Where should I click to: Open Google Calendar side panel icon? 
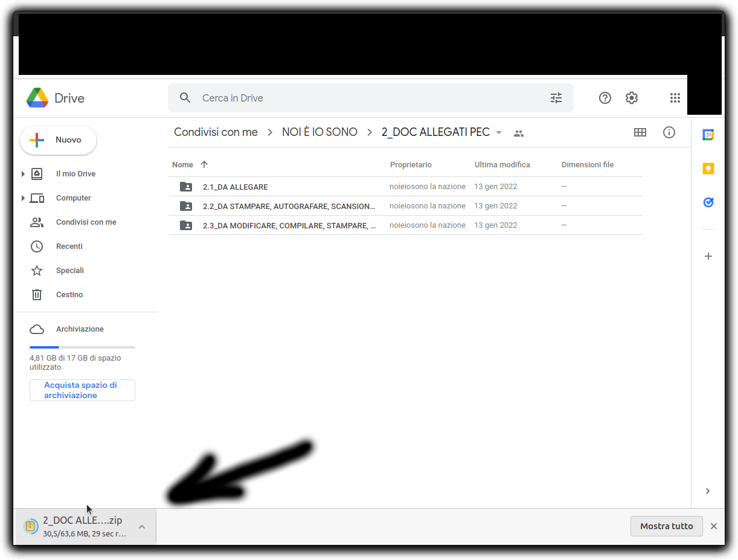[x=708, y=135]
